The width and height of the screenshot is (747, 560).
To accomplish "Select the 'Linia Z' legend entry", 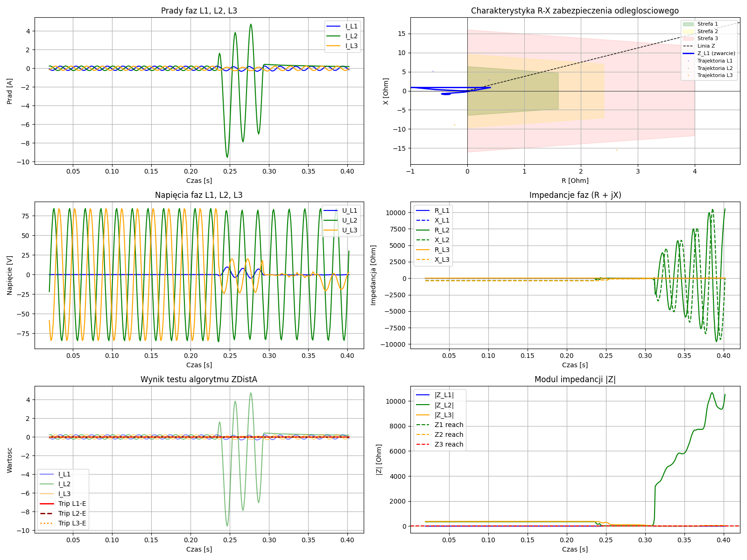I will coord(706,46).
